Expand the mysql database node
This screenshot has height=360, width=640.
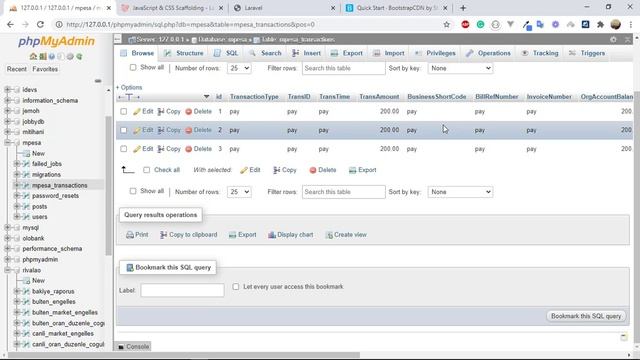(7, 228)
